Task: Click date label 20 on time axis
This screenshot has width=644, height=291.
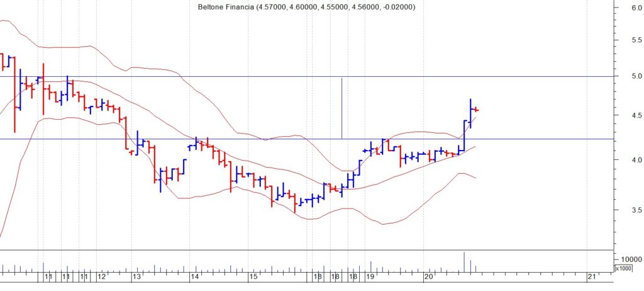Action: tap(429, 277)
